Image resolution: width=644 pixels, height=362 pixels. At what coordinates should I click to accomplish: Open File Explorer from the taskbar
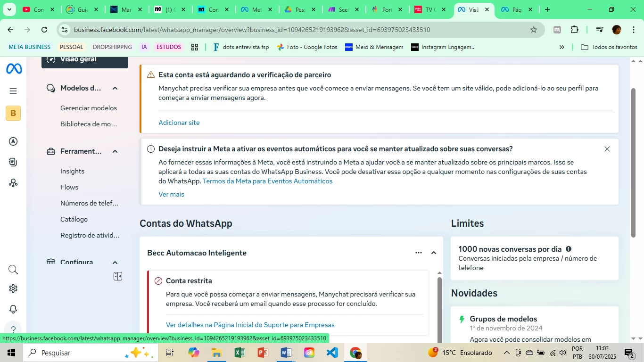tap(216, 353)
